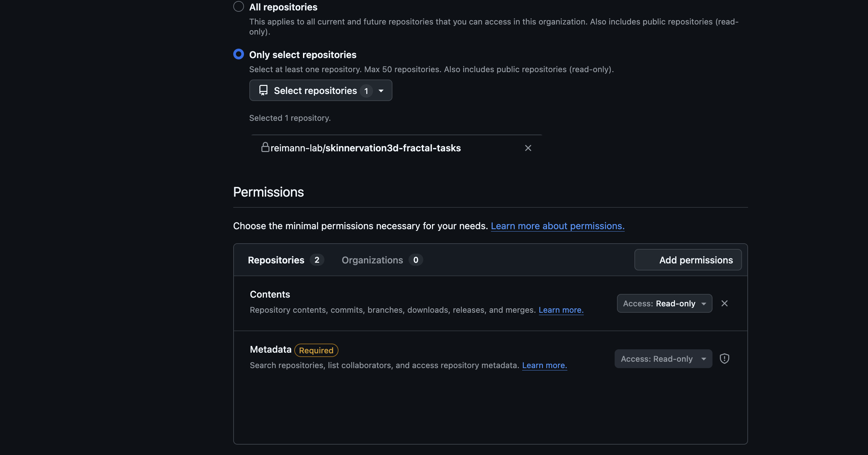Screen dimensions: 868x455
Task: Click the dropdown arrow on Metadata access selector
Action: tap(703, 359)
